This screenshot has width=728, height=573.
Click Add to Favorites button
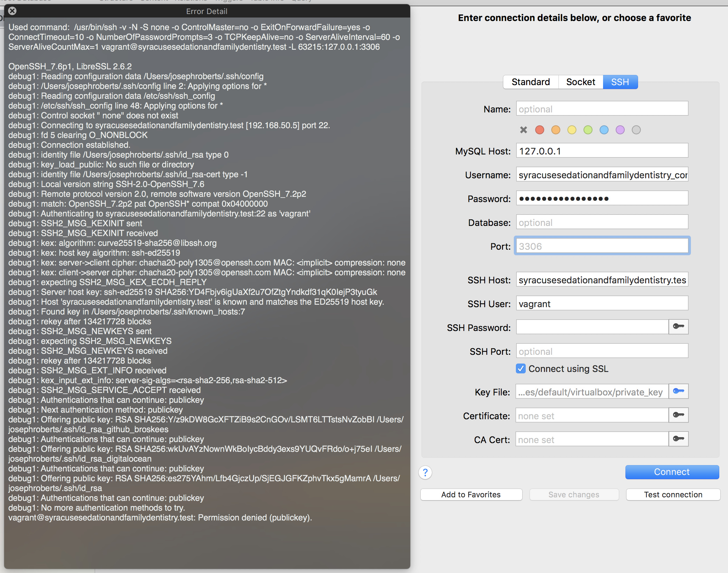pyautogui.click(x=470, y=494)
